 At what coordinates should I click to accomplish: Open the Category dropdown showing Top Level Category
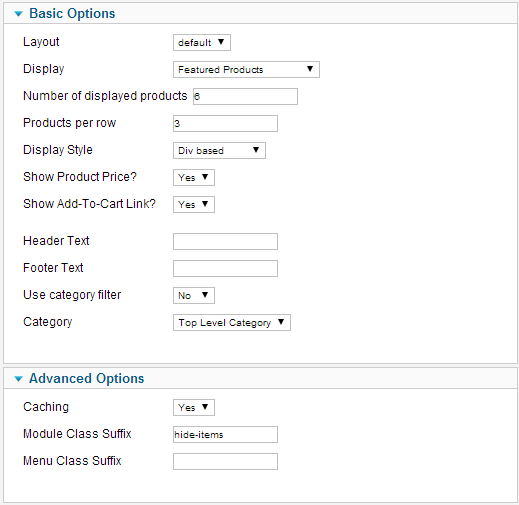232,322
